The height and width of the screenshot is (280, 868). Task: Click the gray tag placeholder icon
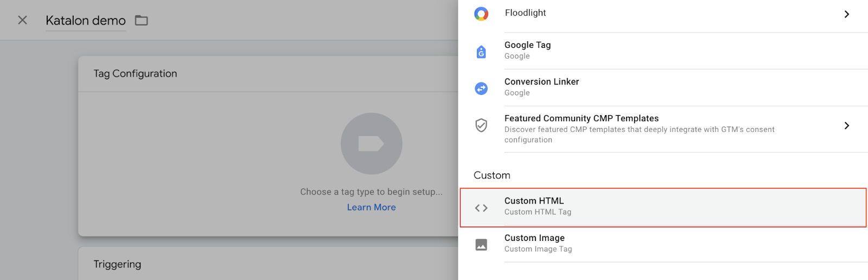[x=372, y=144]
